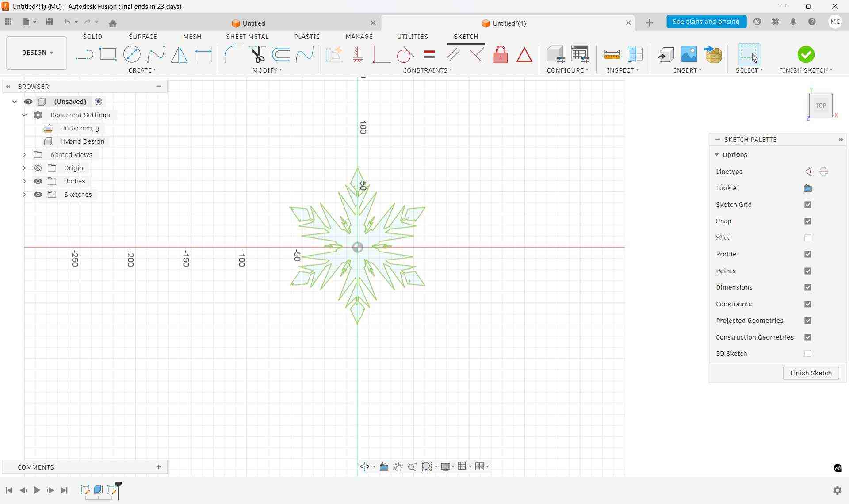Select the Circle tool
The height and width of the screenshot is (504, 849).
(132, 54)
